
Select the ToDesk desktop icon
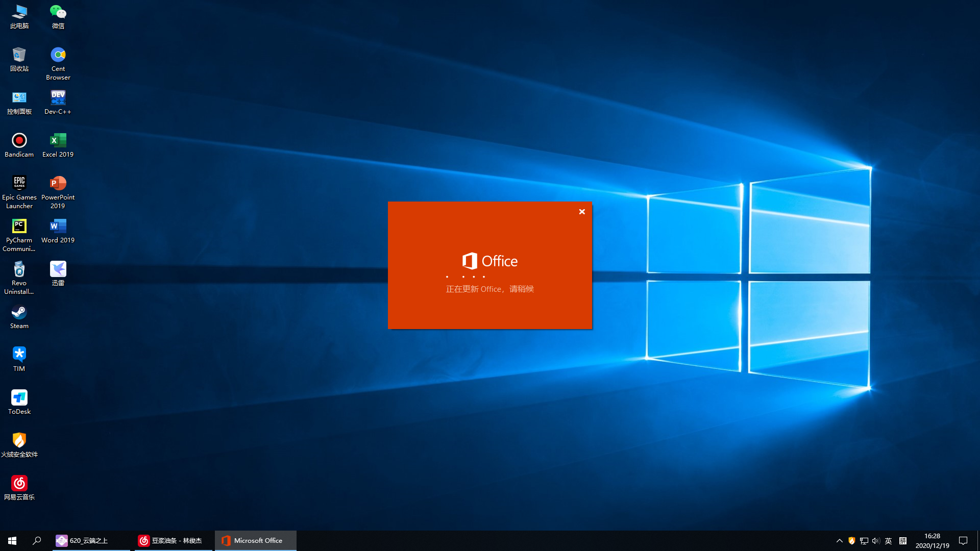click(x=19, y=403)
